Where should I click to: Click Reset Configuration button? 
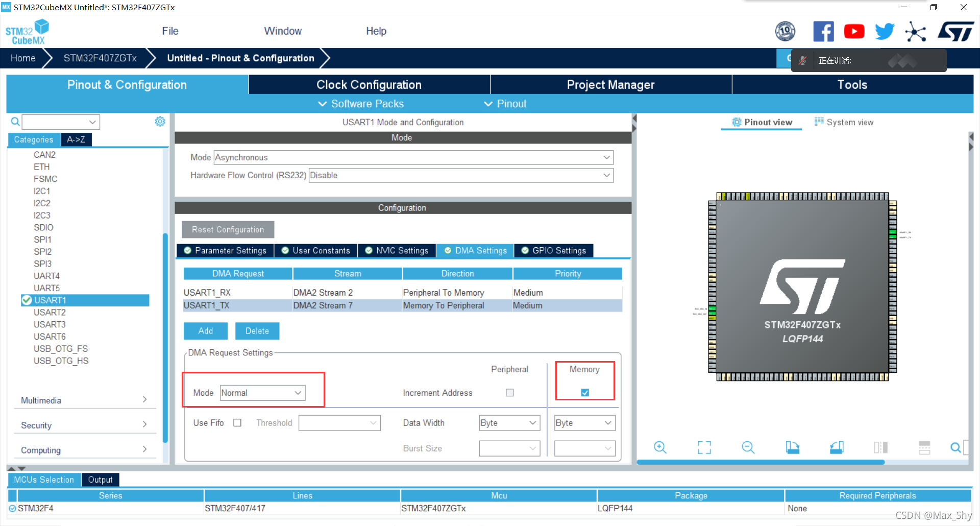point(228,229)
